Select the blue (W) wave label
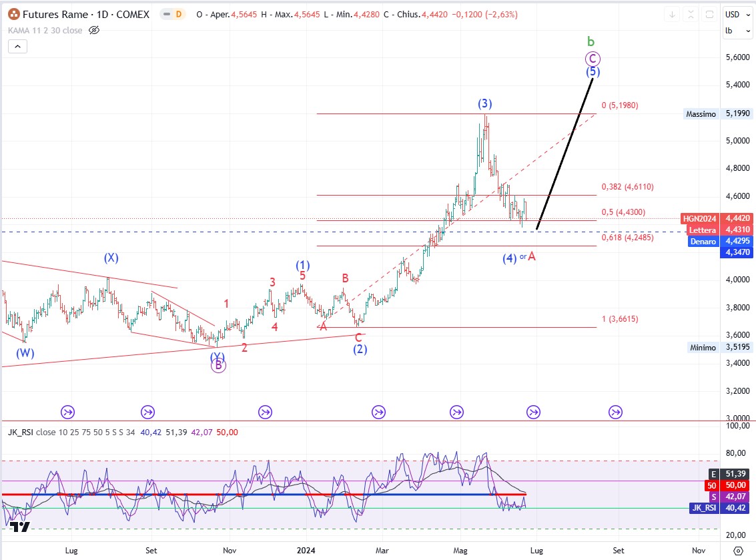This screenshot has width=756, height=560. tap(25, 352)
